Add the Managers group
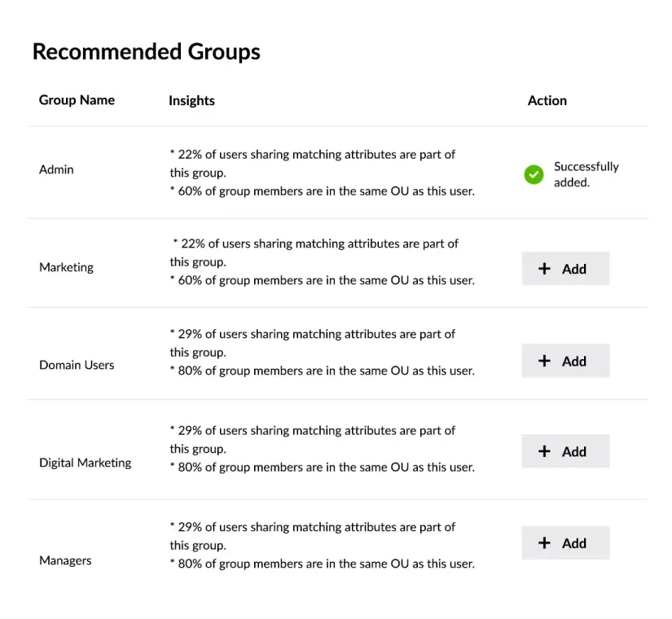Screen dimensions: 672x619 click(x=565, y=542)
